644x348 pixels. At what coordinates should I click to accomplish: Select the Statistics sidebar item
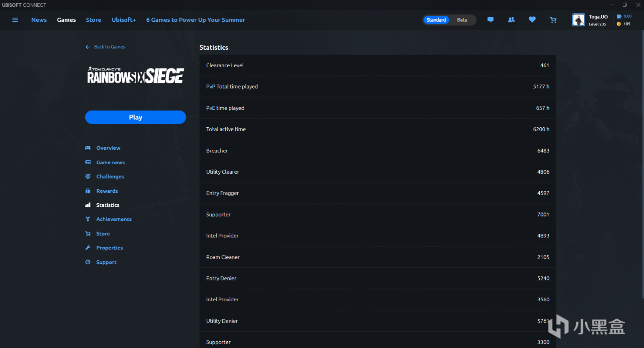tap(108, 205)
